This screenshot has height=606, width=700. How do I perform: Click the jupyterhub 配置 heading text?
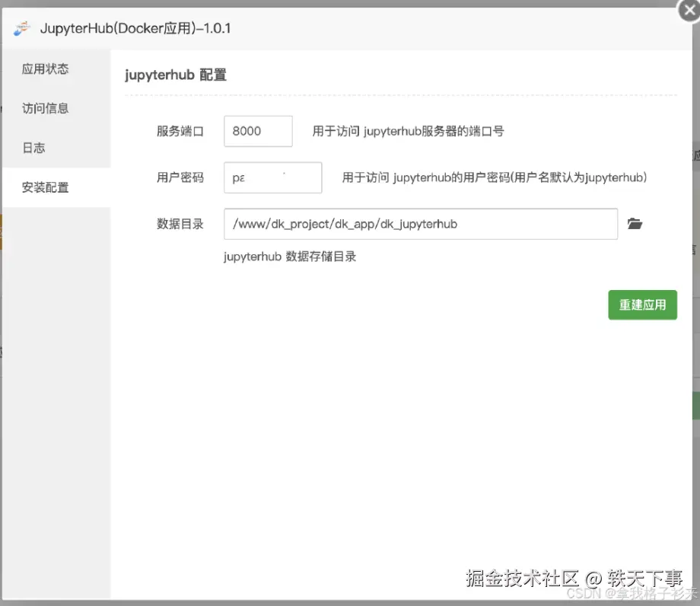pyautogui.click(x=176, y=75)
